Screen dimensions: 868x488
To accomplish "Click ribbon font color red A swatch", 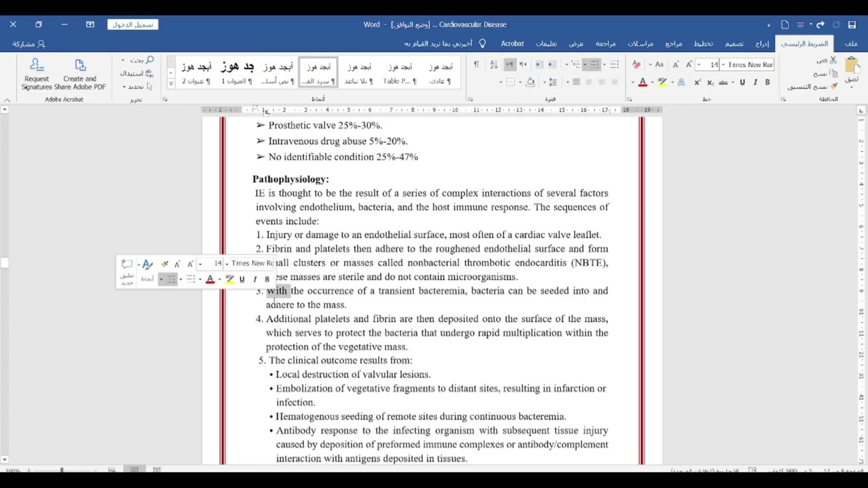I will click(643, 82).
